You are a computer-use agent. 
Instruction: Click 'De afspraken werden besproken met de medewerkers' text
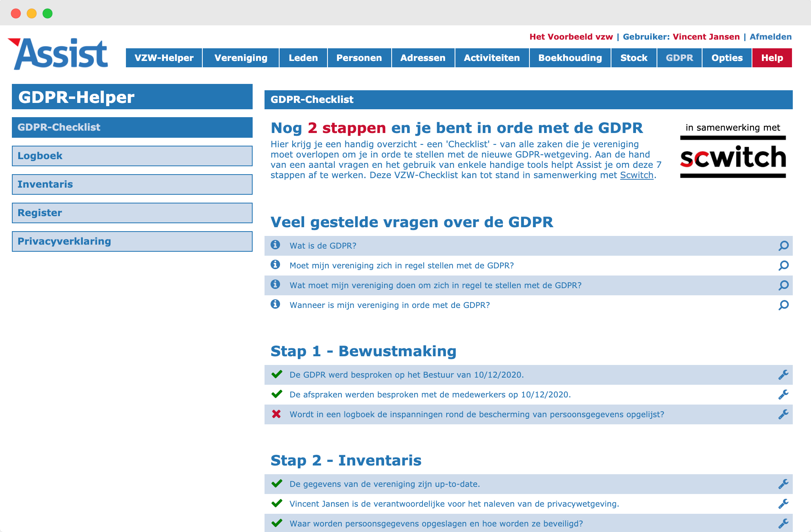point(430,395)
